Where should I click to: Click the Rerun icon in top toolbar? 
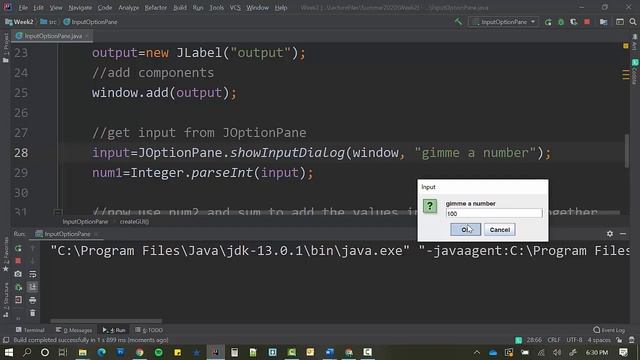[548, 22]
